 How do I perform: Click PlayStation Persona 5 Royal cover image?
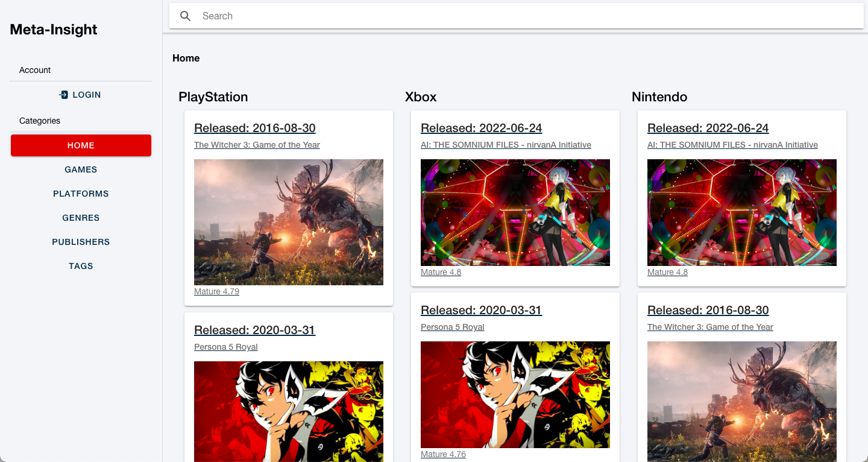(289, 411)
